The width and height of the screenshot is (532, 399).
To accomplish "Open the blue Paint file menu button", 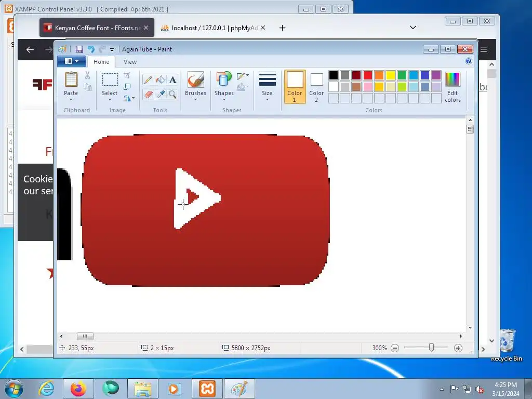I will click(72, 61).
